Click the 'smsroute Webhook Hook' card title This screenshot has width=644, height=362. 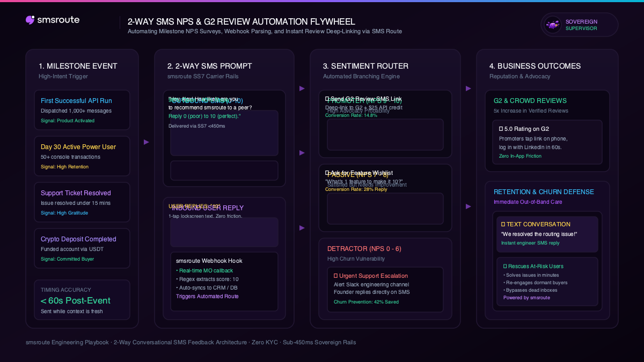[x=209, y=261]
